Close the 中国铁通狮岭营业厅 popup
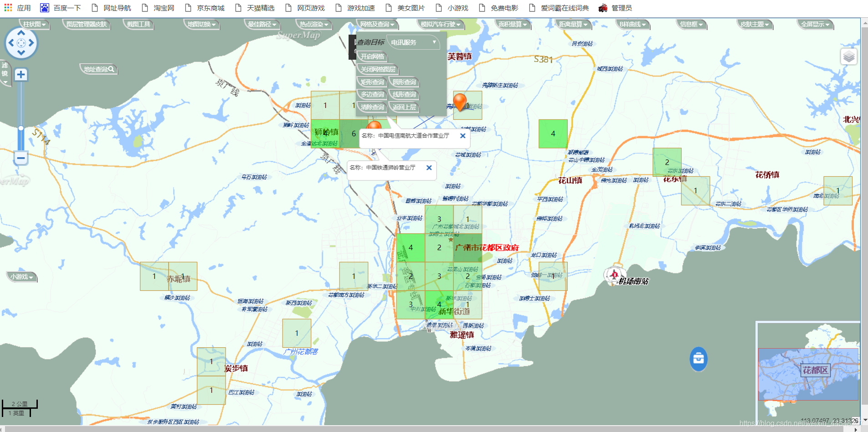Image resolution: width=868 pixels, height=432 pixels. pos(429,168)
